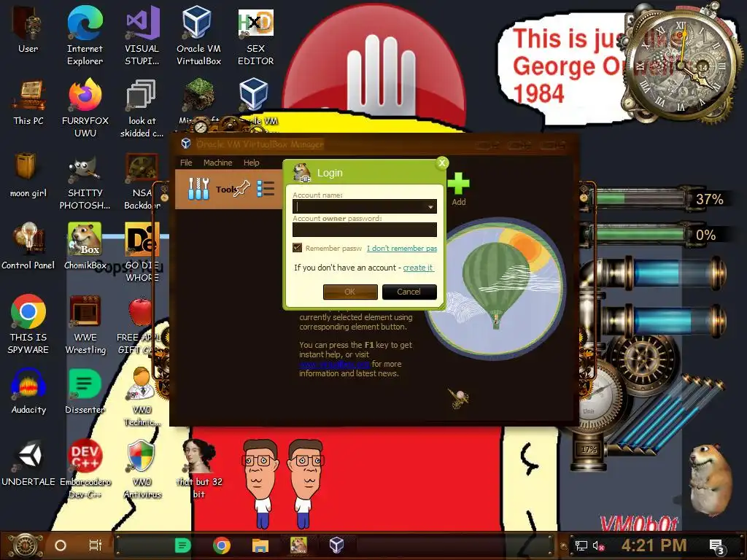Open the 'that but 32 bit' icon
747x560 pixels.
tap(198, 469)
